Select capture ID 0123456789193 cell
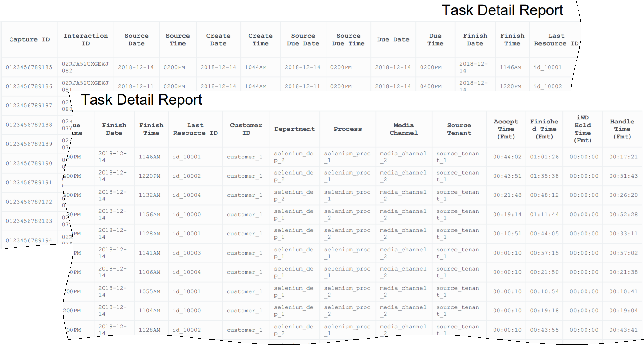 tap(29, 221)
